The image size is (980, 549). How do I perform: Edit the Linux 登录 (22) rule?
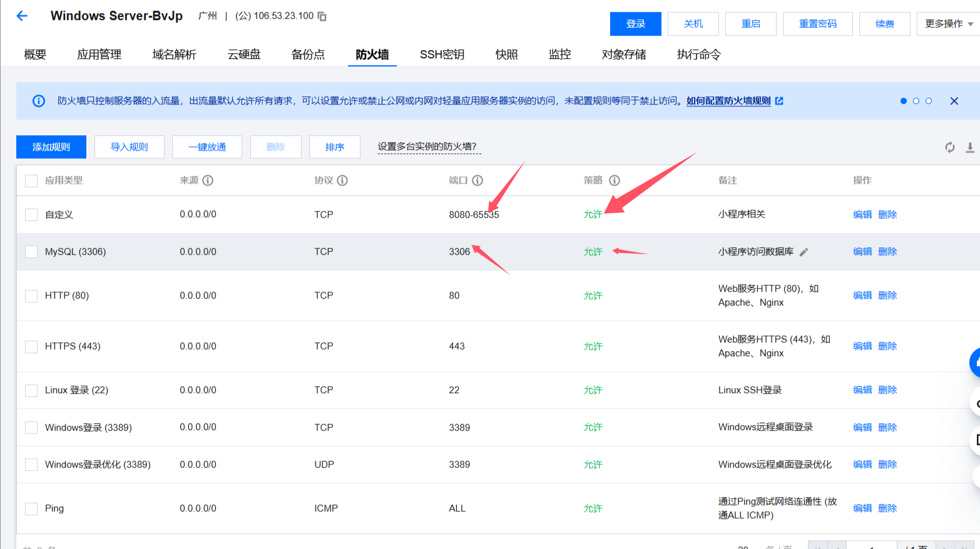coord(862,390)
